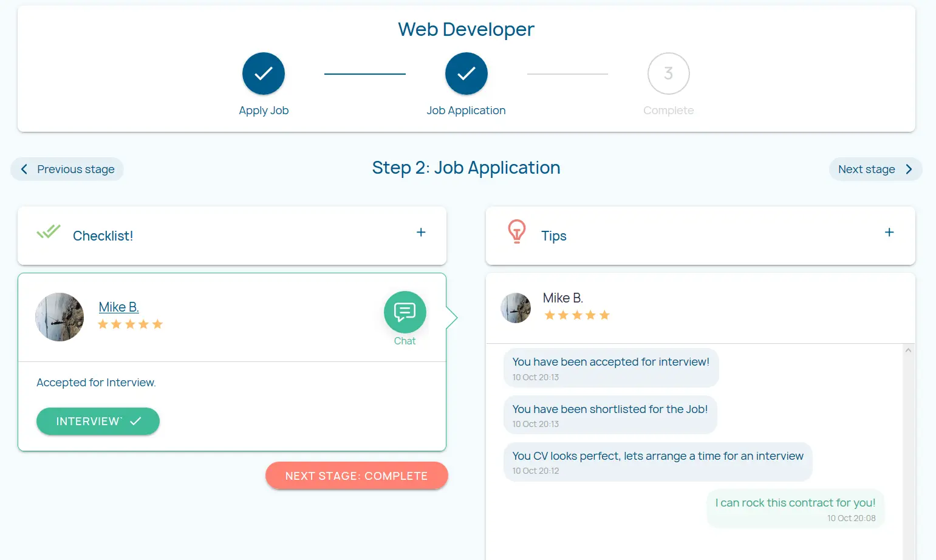This screenshot has height=560, width=936.
Task: Click Mike B.'s star rating in applicant card
Action: pos(130,324)
